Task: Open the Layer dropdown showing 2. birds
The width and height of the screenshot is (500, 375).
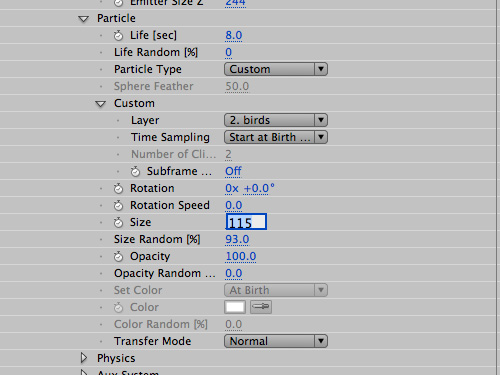Action: click(276, 120)
